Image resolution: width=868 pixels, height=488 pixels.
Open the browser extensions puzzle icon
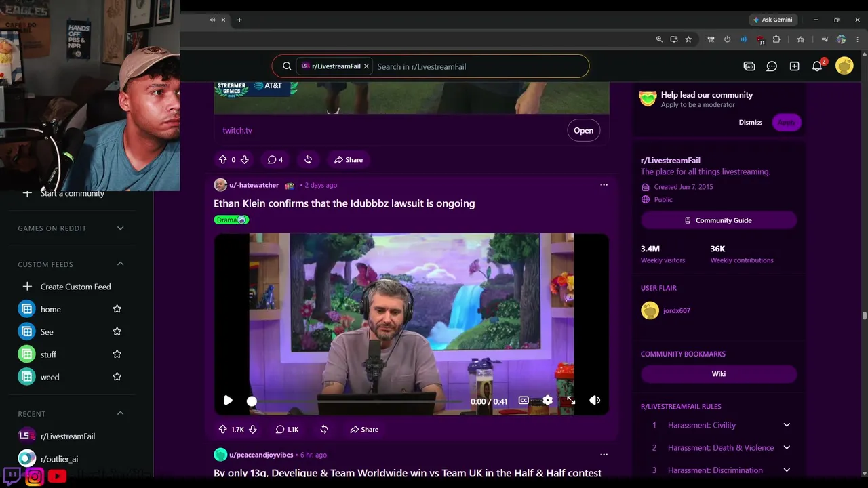click(776, 39)
